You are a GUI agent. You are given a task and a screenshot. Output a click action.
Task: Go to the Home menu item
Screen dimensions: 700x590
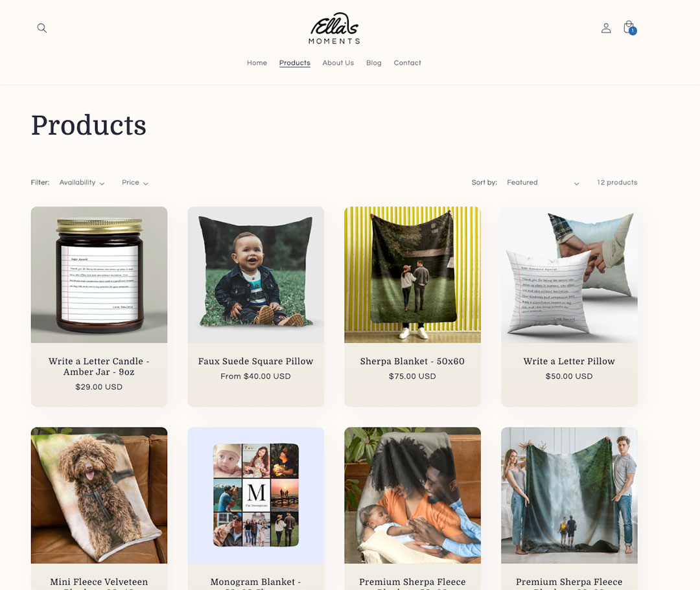(257, 63)
